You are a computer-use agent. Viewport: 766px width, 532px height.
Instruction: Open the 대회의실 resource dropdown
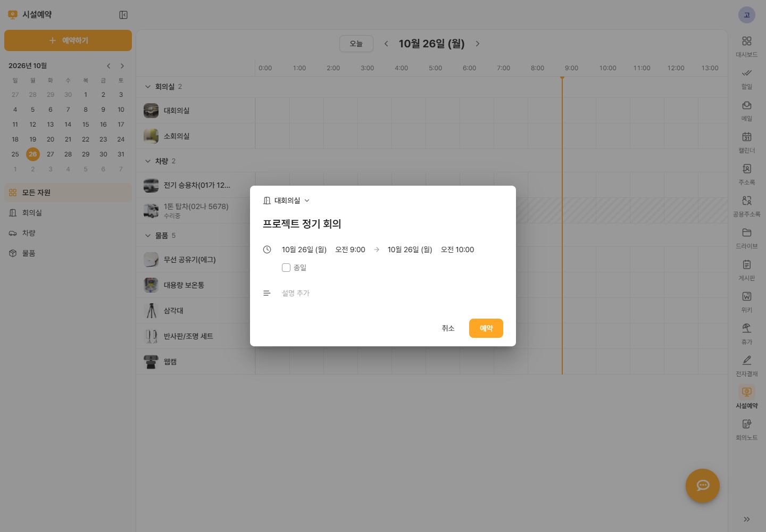coord(286,201)
